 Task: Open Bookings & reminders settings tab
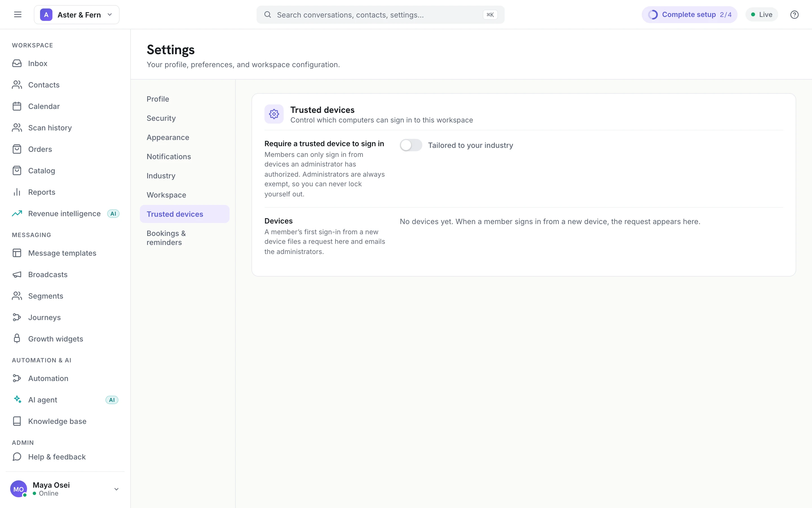(185, 238)
